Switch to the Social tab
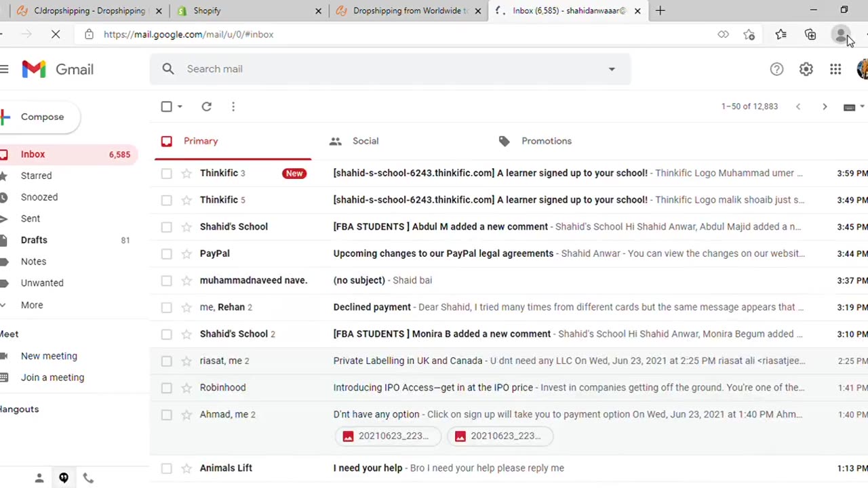The width and height of the screenshot is (868, 488). 366,141
